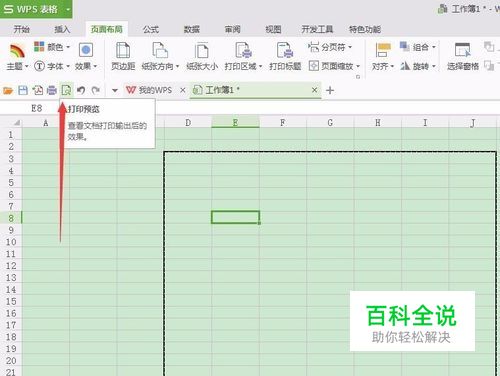
Task: Open the 字体 theme fonts dropdown
Action: click(52, 66)
